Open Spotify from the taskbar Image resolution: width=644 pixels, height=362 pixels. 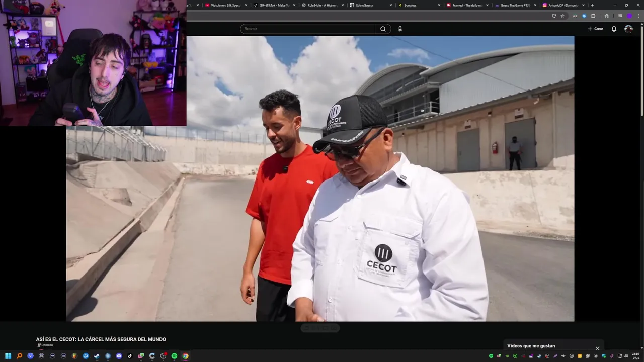[x=174, y=356]
